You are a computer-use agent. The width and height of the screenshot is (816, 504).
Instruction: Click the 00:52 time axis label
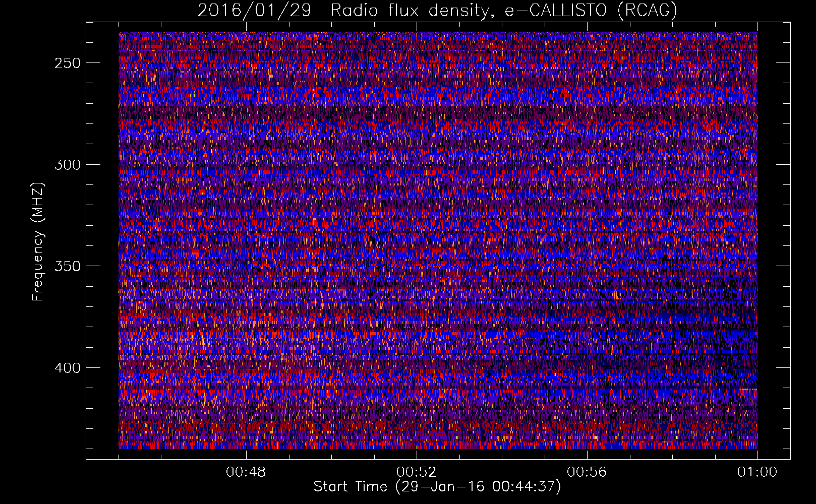(417, 472)
